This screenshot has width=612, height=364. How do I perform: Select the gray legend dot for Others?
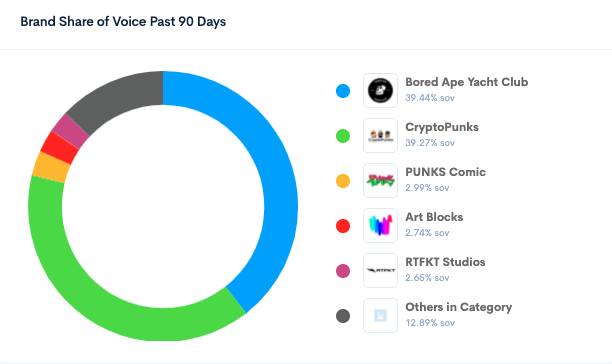(343, 316)
